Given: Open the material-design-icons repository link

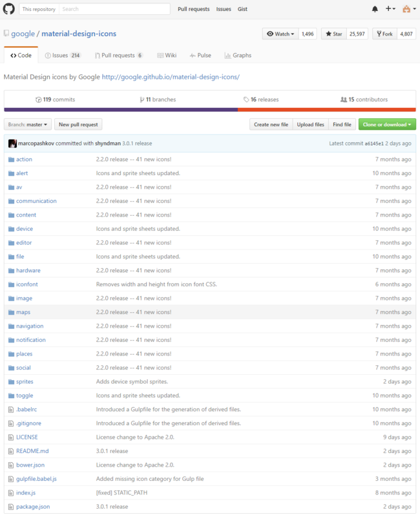Looking at the screenshot, I should tap(79, 34).
